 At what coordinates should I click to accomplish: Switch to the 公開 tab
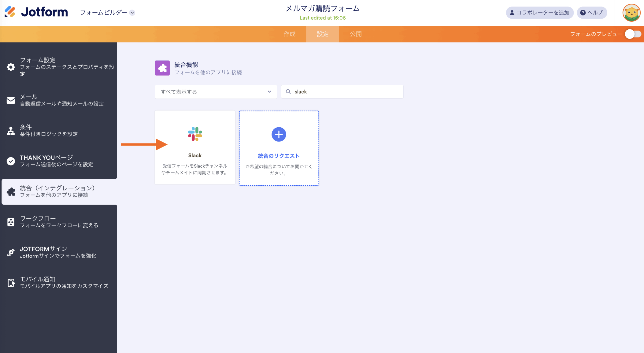click(356, 34)
